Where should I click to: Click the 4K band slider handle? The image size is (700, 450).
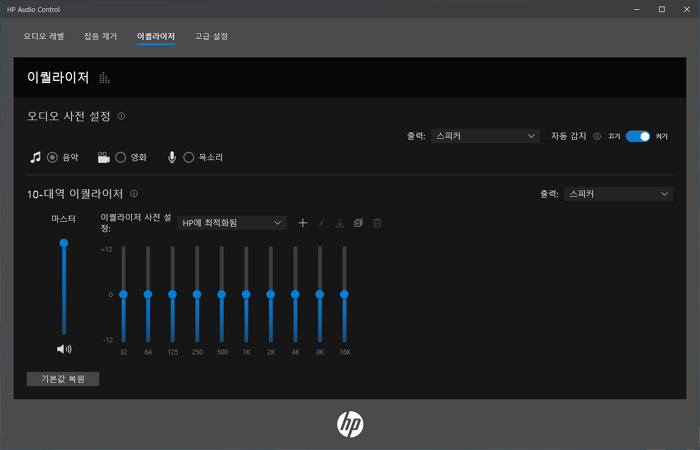295,294
